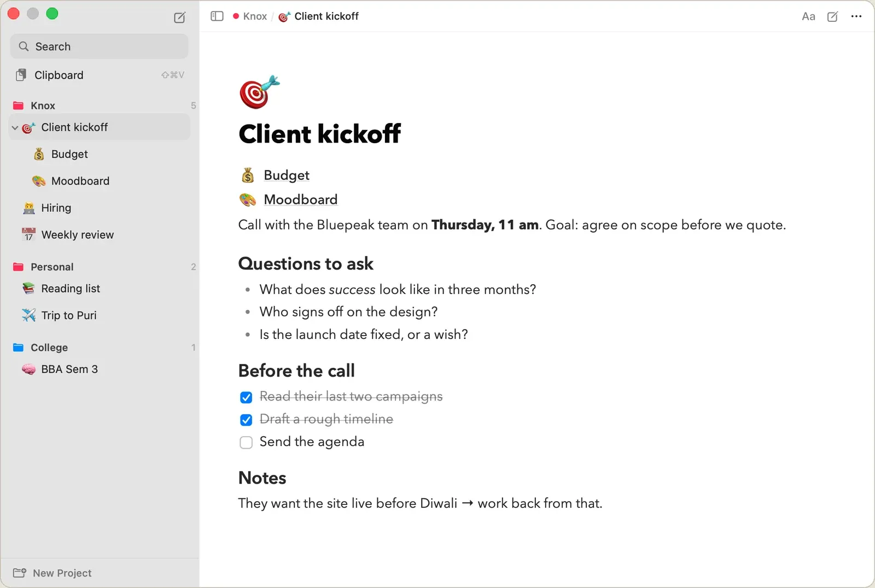Follow the Budget link in note body
Image resolution: width=875 pixels, height=588 pixels.
click(x=287, y=175)
